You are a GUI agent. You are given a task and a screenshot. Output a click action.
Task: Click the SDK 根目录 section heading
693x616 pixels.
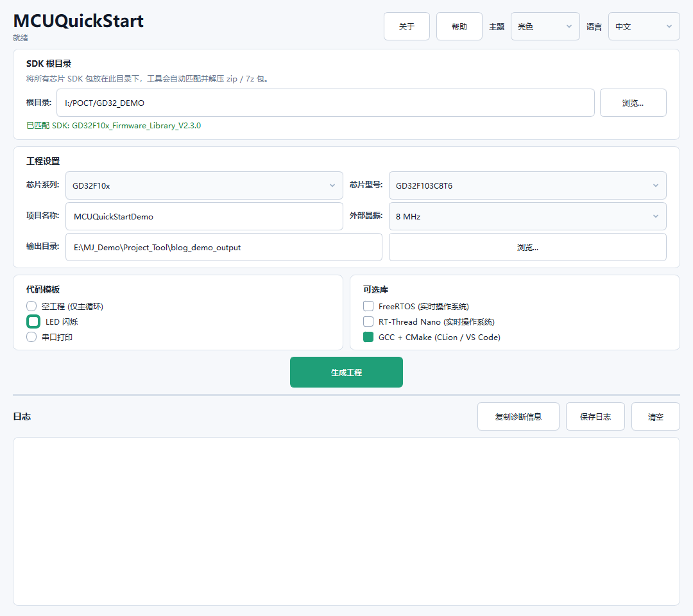49,64
